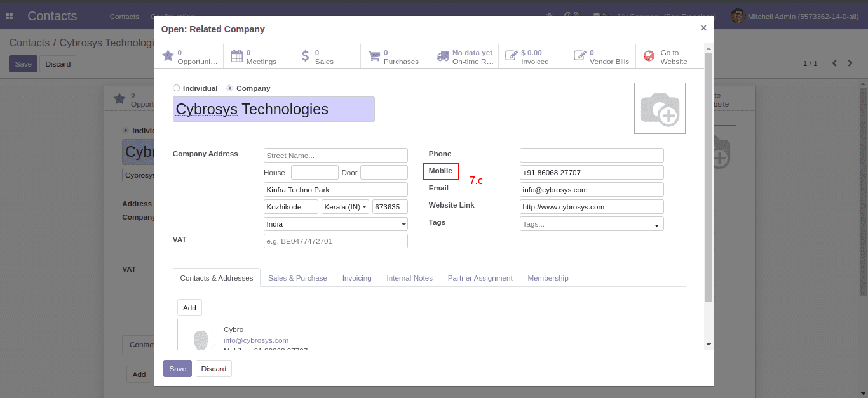
Task: Select the Individual radio option in dialog
Action: click(177, 88)
